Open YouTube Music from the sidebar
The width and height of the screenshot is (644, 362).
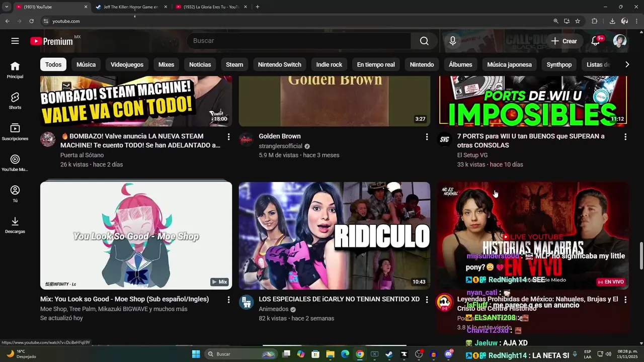(x=15, y=163)
